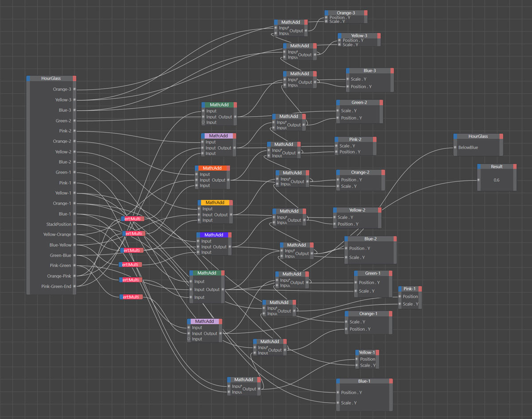532x419 pixels.
Task: Select the Yellow-2 node title
Action: tap(357, 210)
